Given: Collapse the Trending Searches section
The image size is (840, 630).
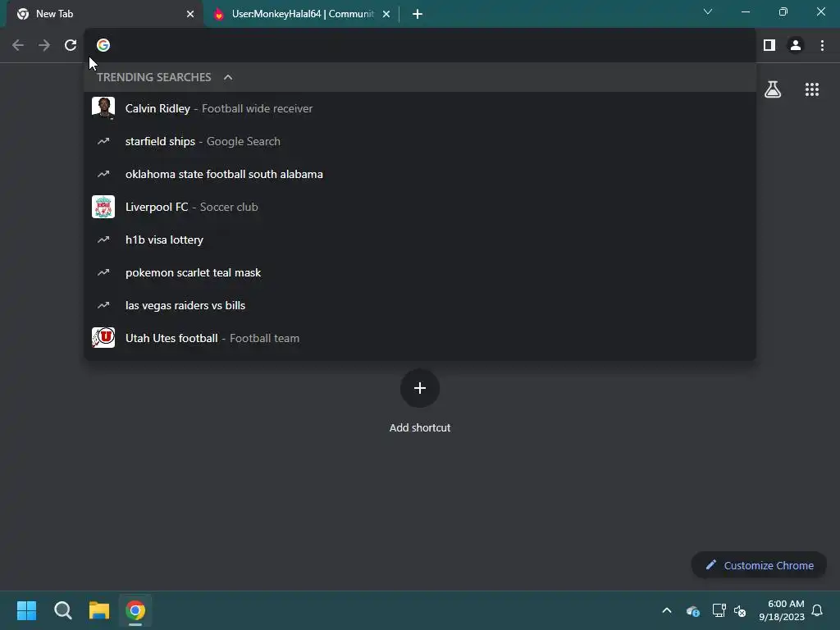Looking at the screenshot, I should pyautogui.click(x=228, y=77).
